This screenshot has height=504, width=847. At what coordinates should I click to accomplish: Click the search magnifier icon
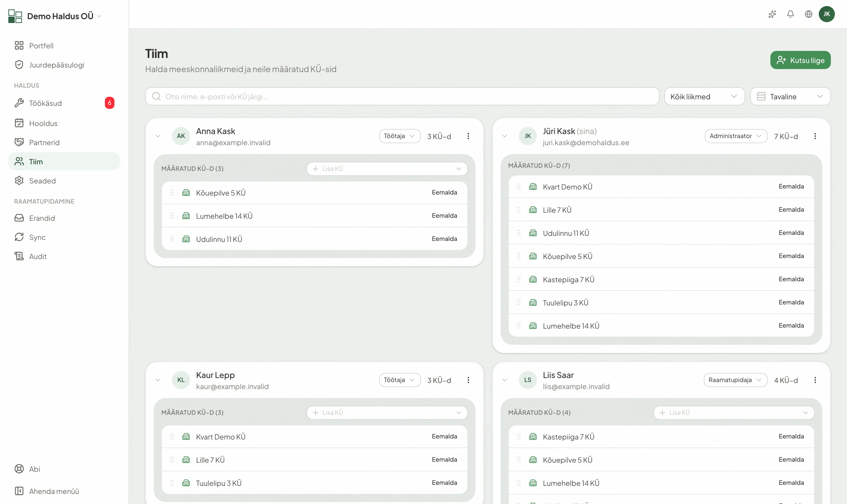coord(156,97)
